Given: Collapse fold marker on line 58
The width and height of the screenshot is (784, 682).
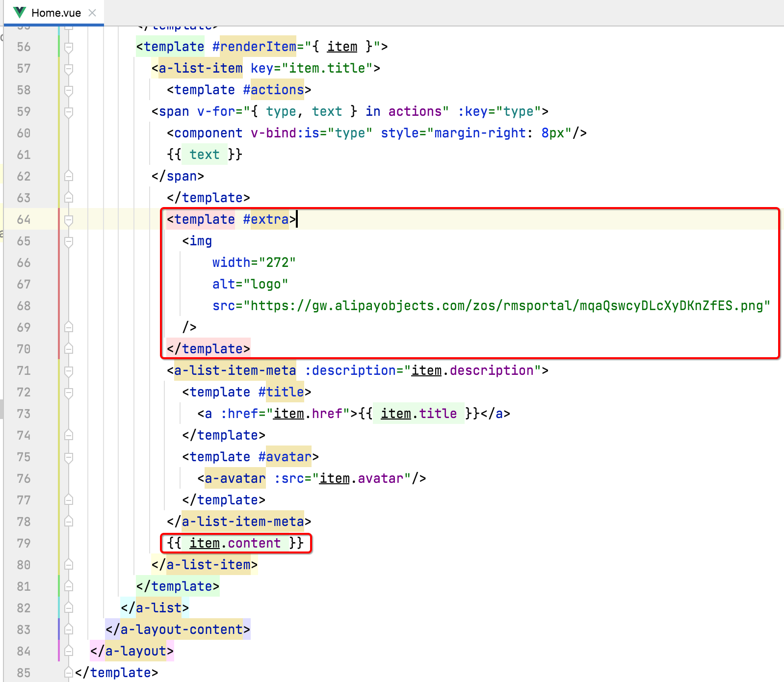Looking at the screenshot, I should (x=69, y=90).
